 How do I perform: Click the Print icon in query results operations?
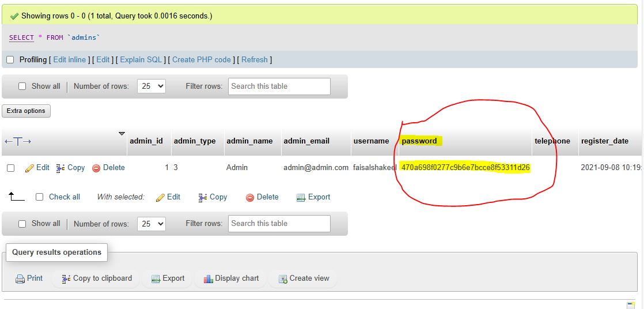[20, 279]
